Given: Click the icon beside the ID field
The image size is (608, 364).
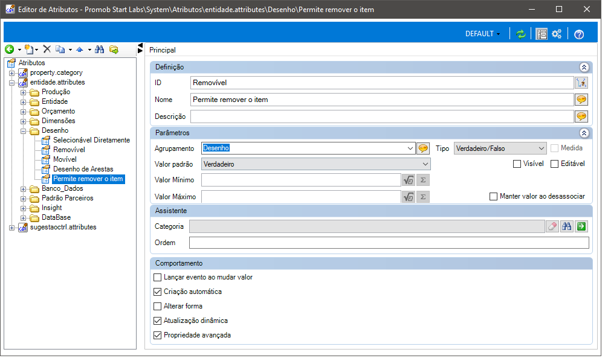Looking at the screenshot, I should (x=581, y=83).
